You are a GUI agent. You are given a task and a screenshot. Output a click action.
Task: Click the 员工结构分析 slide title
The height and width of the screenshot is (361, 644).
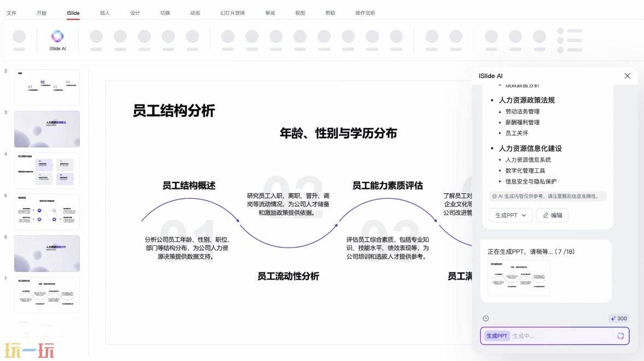coord(174,111)
